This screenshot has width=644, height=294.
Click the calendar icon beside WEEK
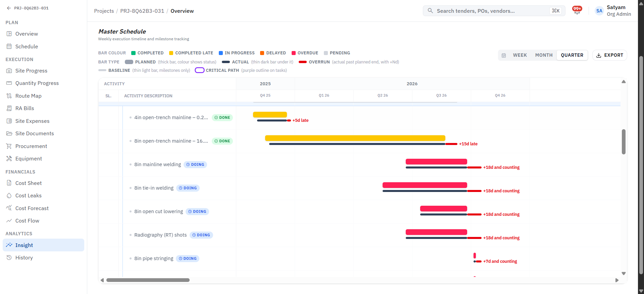[x=504, y=55]
